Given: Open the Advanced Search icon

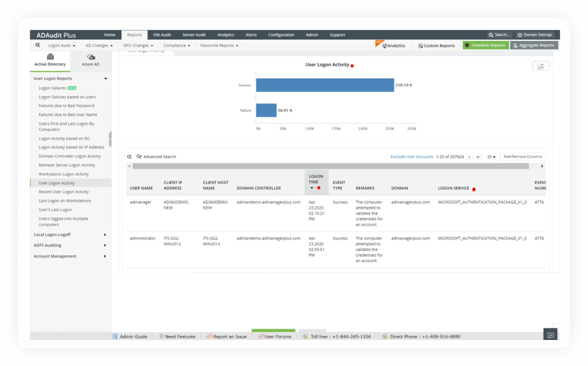Looking at the screenshot, I should coord(139,157).
